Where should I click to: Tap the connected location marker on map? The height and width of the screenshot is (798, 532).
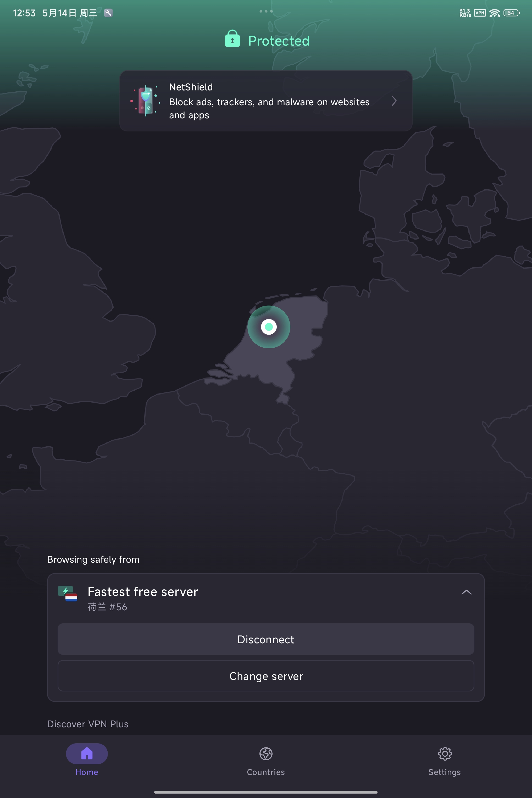pos(269,327)
